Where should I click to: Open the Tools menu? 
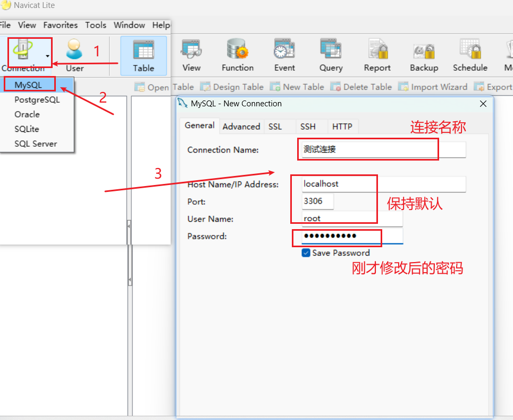tap(96, 25)
